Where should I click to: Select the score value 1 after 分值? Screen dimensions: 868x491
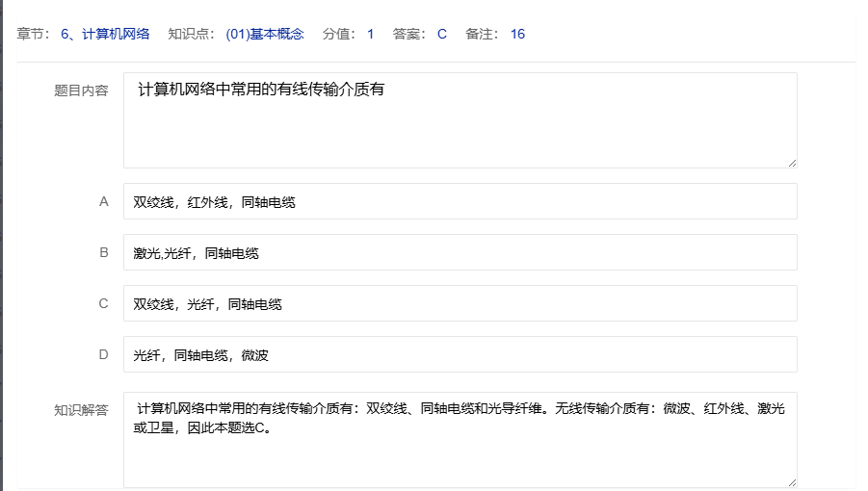click(370, 34)
